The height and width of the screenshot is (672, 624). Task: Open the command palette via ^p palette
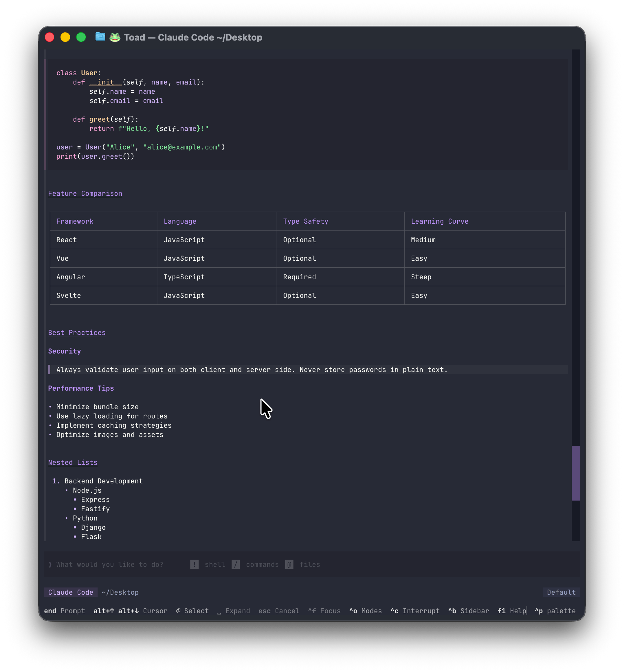tap(555, 611)
